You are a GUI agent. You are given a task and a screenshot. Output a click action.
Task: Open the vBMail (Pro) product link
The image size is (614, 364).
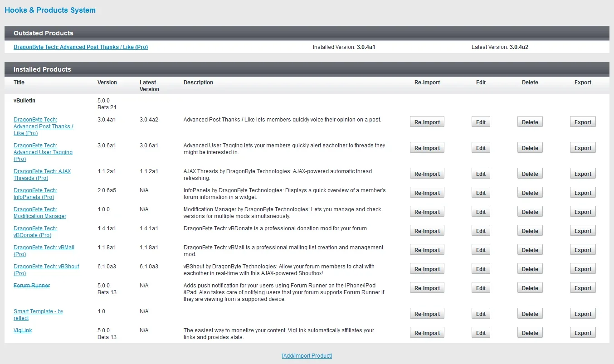[44, 251]
